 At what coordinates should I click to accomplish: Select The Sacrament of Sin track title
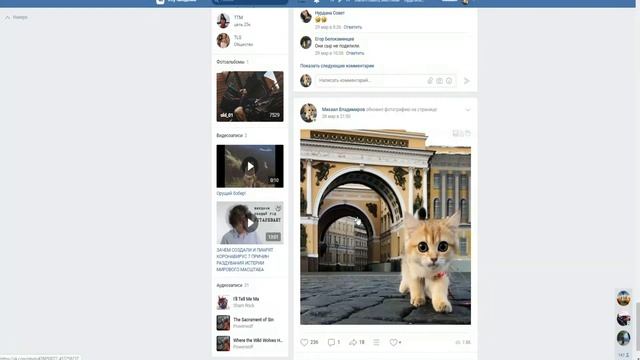[253, 320]
